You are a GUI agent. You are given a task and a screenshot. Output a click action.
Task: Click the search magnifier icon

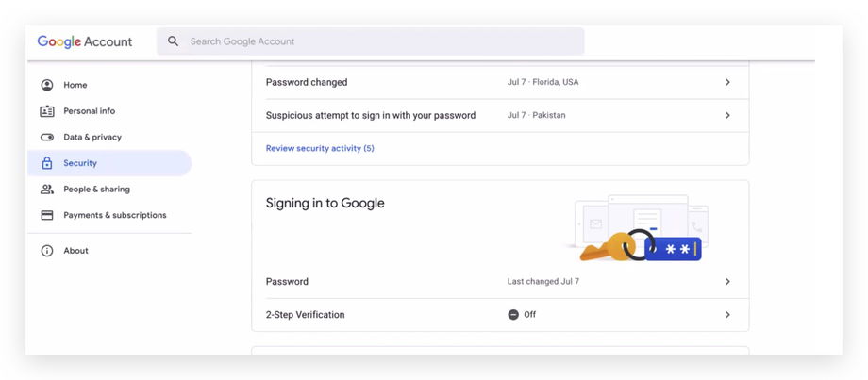click(x=173, y=41)
